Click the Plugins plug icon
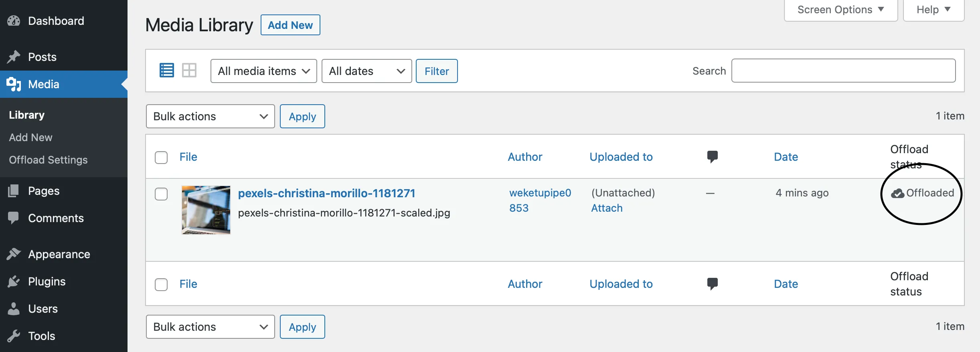 (x=14, y=281)
